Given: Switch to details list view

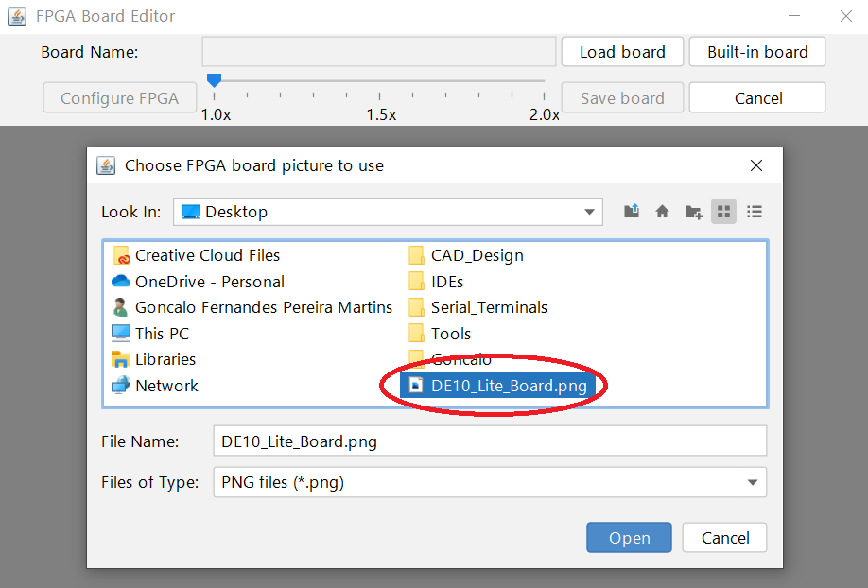Looking at the screenshot, I should [x=754, y=212].
